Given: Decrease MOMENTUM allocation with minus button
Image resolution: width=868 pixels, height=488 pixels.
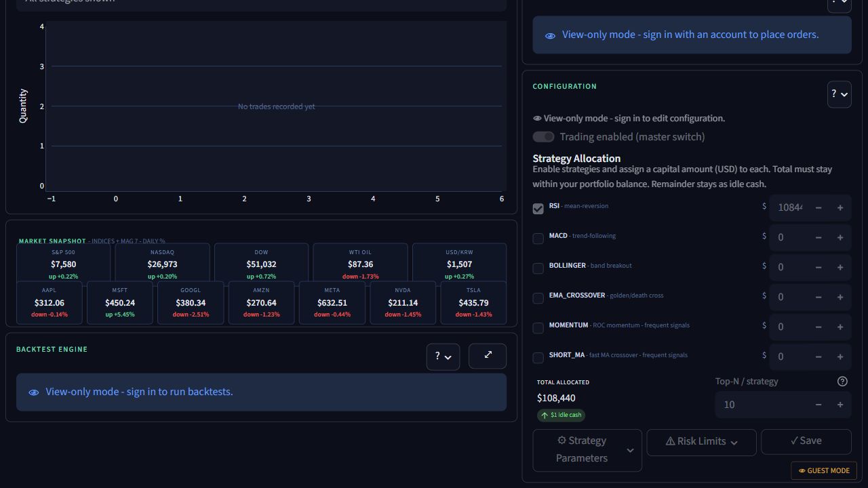Looking at the screenshot, I should point(818,327).
